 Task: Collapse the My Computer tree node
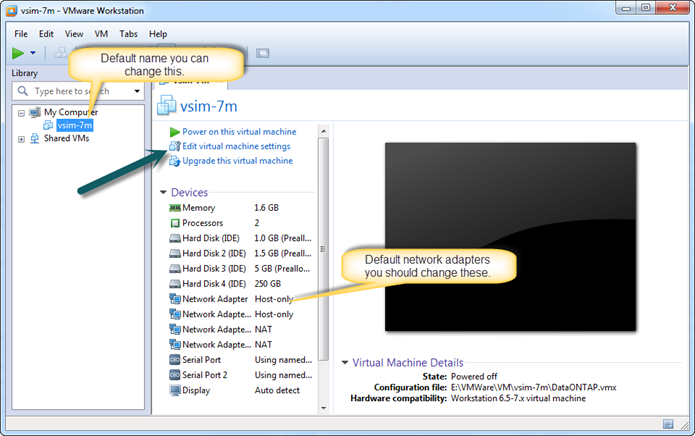click(x=21, y=113)
